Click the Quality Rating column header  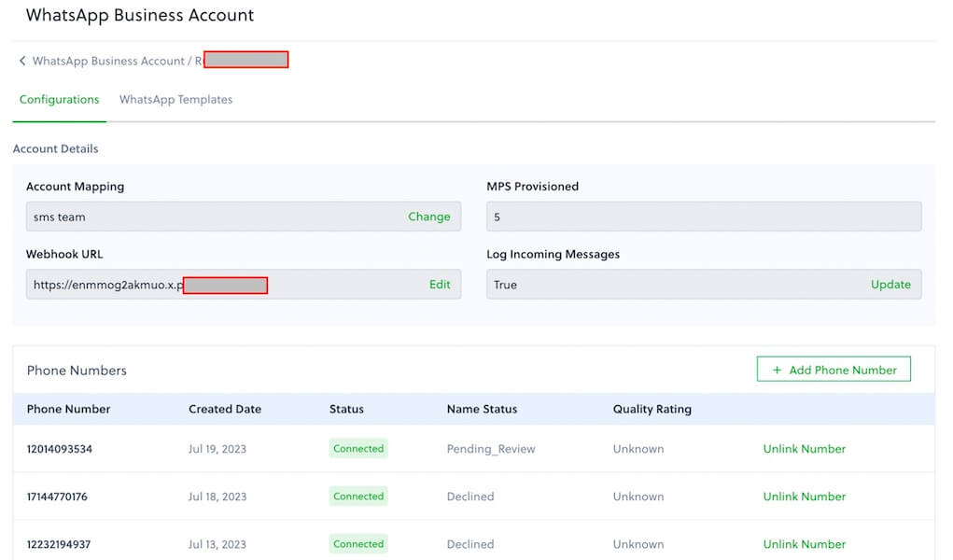pyautogui.click(x=652, y=409)
